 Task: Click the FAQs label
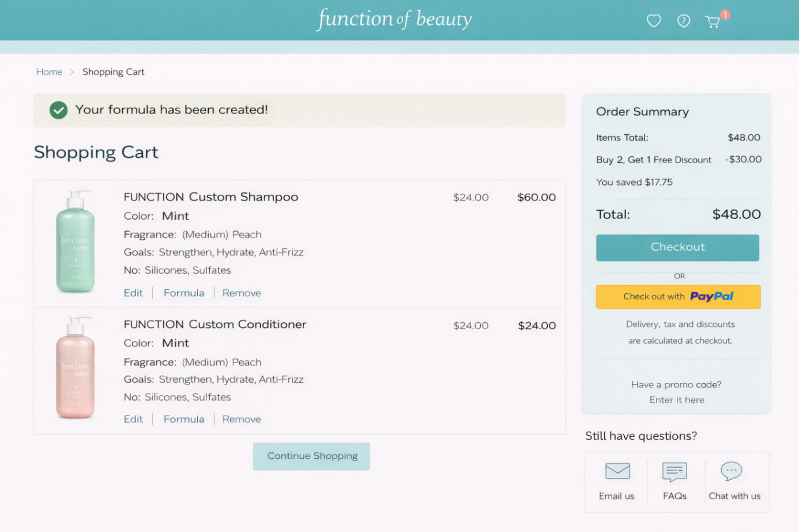coord(674,496)
